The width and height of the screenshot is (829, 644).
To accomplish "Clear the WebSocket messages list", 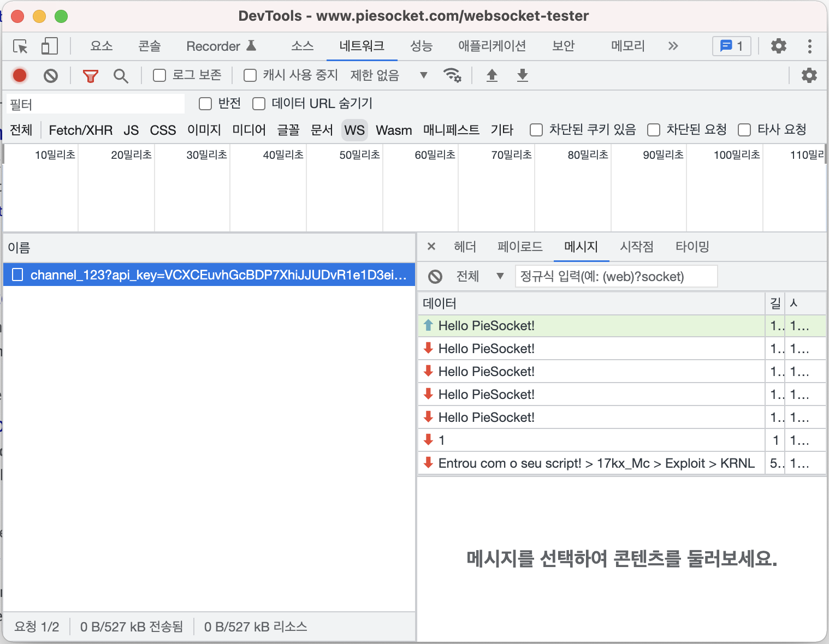I will [x=435, y=277].
